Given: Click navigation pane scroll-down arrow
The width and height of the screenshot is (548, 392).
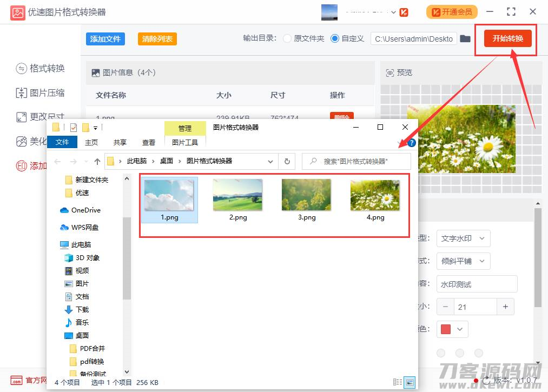Looking at the screenshot, I should [127, 372].
